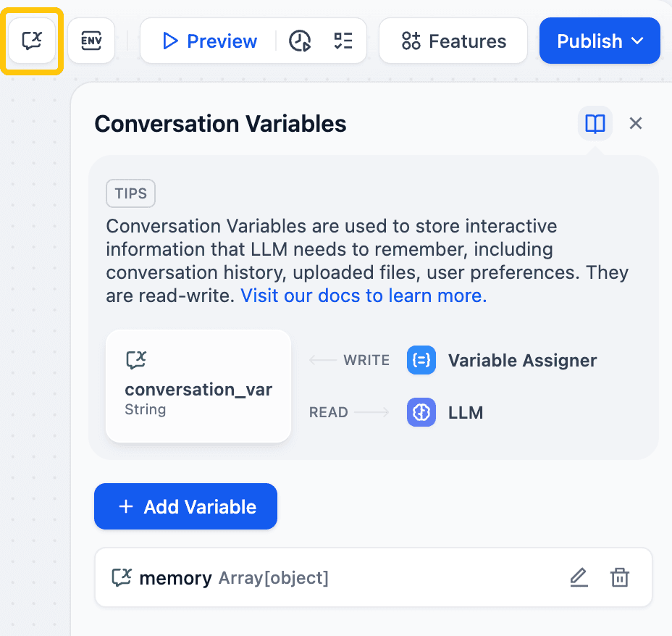The image size is (672, 636).
Task: Open the ENV environment variables button
Action: [x=91, y=41]
